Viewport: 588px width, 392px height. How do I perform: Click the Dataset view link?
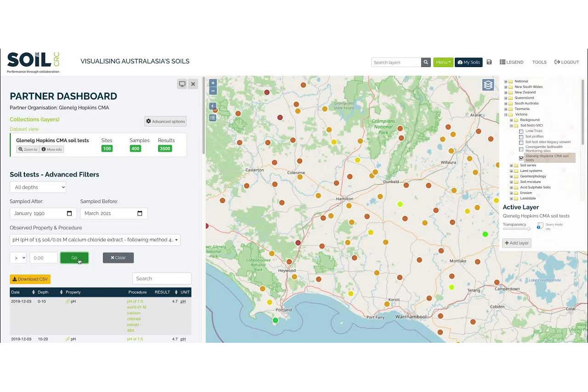(24, 129)
